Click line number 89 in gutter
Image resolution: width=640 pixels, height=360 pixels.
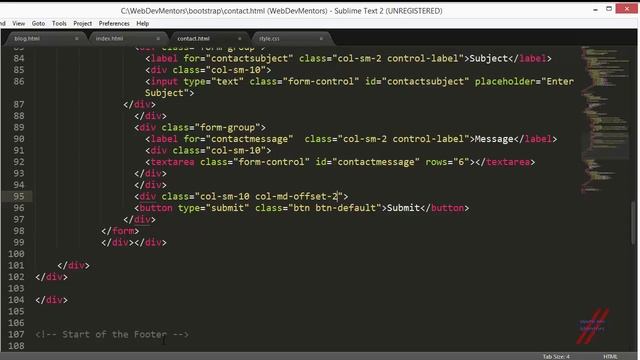pos(19,127)
